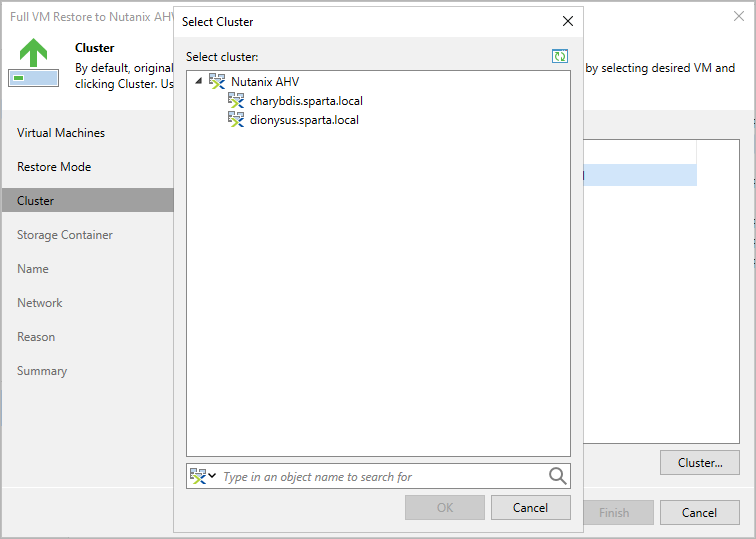Click the disabled OK button in dialog

tap(445, 508)
